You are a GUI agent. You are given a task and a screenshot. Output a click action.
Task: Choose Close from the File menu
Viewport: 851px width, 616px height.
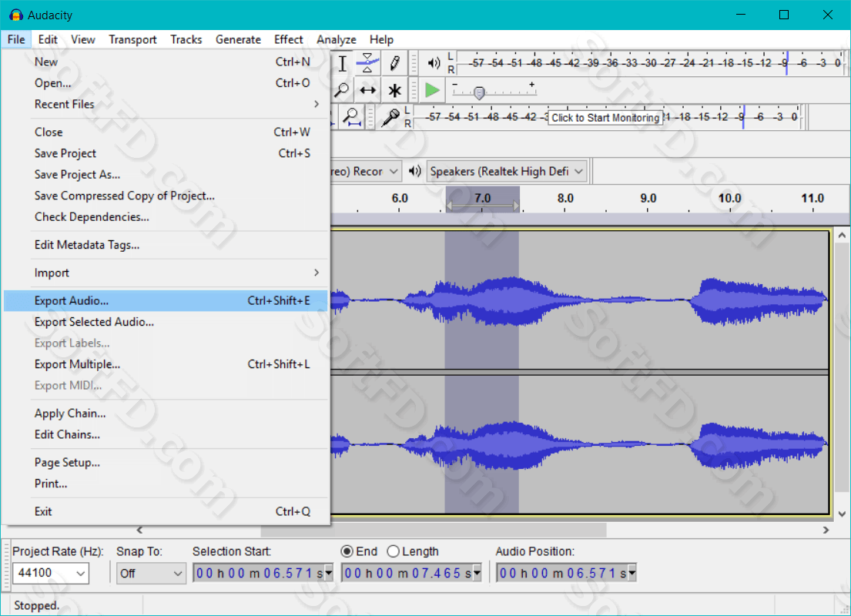pos(166,132)
